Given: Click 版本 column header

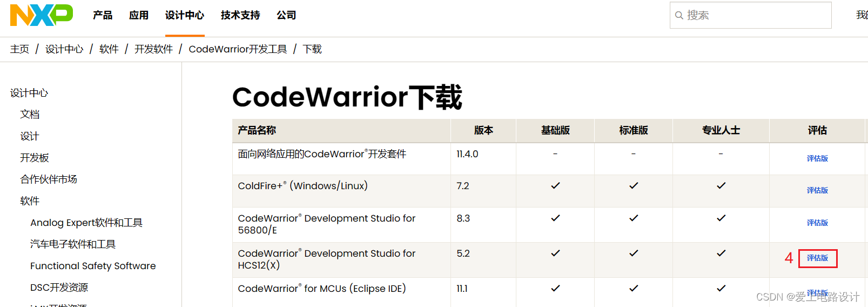Looking at the screenshot, I should (483, 130).
